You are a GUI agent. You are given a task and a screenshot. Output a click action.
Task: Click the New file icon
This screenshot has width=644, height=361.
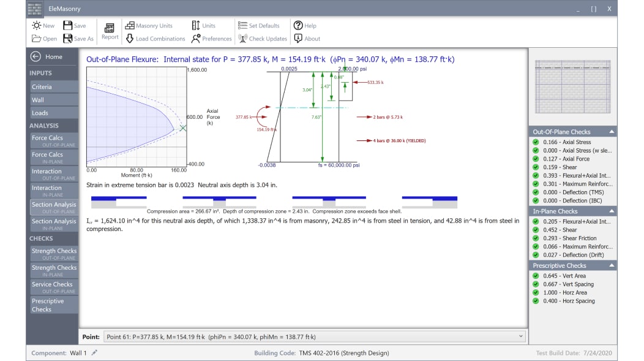coord(37,26)
